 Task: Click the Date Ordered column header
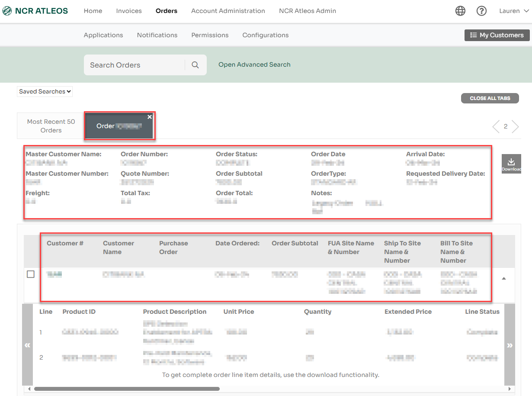click(x=237, y=243)
